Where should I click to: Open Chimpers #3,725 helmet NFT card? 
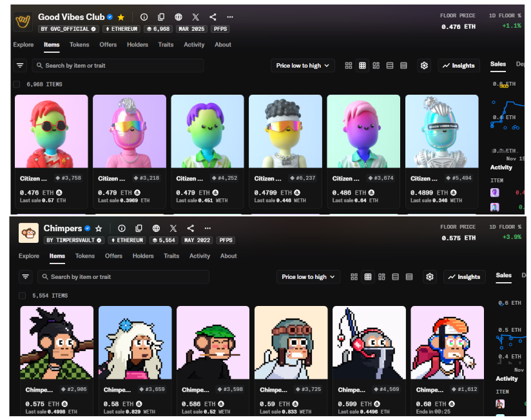coord(291,361)
